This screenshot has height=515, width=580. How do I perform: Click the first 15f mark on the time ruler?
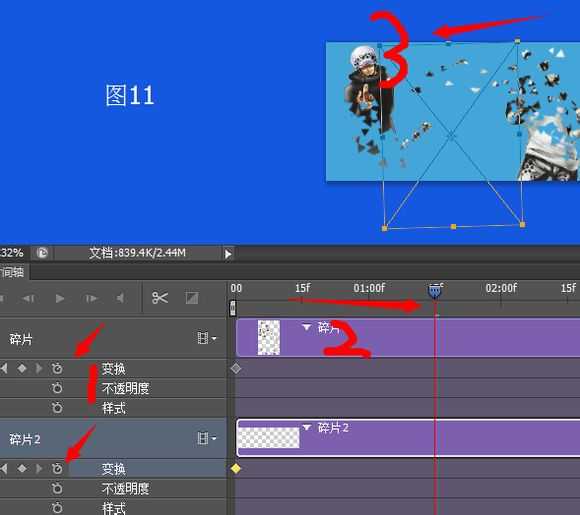tap(302, 288)
